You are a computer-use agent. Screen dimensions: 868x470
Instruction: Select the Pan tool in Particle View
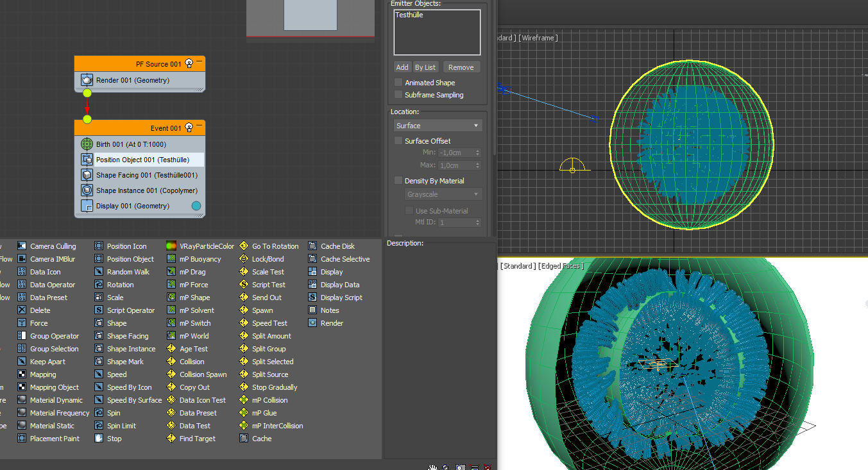432,467
